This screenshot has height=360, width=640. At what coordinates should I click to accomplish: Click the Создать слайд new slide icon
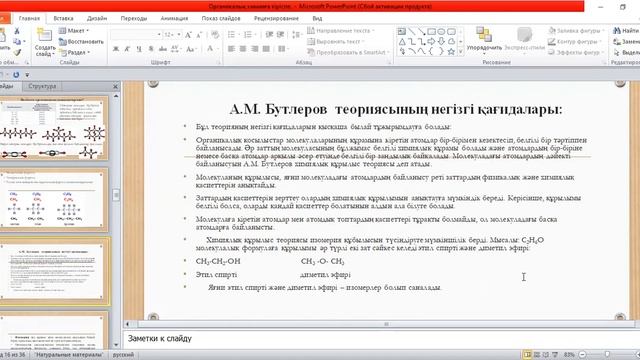click(x=44, y=35)
